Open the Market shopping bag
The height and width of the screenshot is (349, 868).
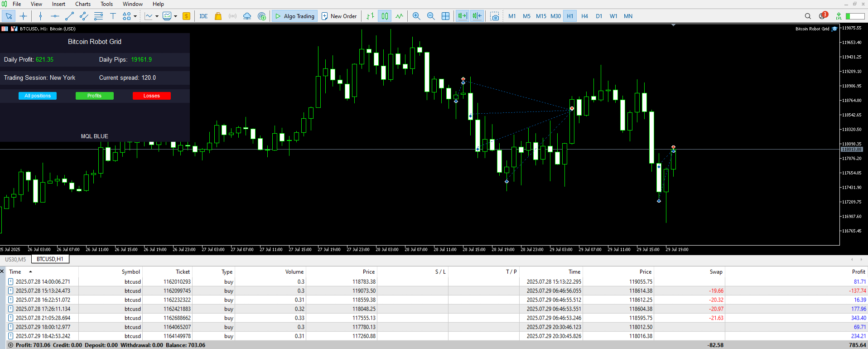(x=218, y=16)
